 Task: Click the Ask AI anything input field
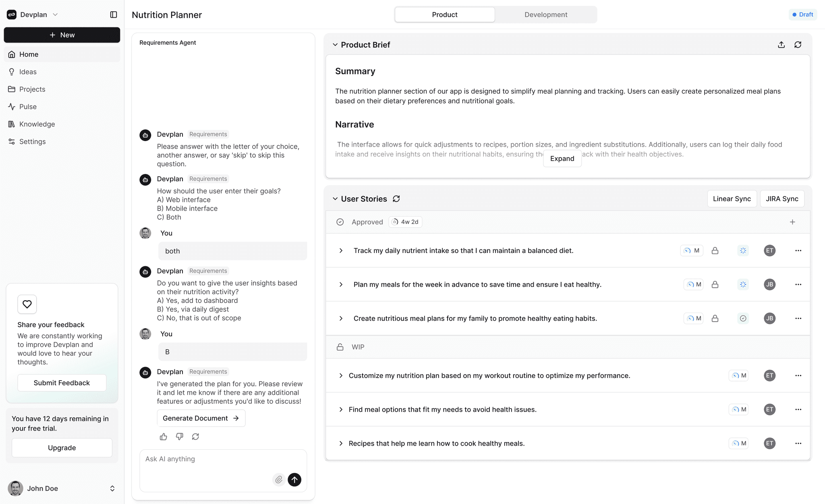click(205, 459)
